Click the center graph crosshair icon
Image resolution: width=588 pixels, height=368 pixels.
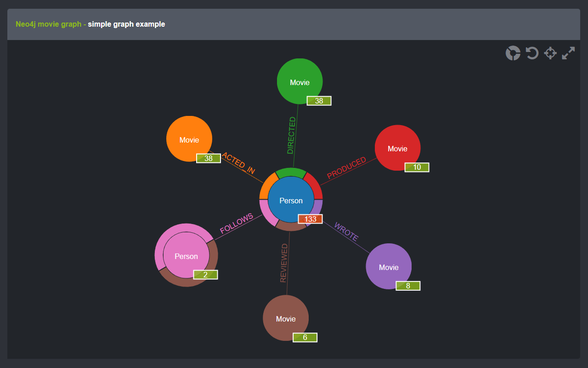550,53
